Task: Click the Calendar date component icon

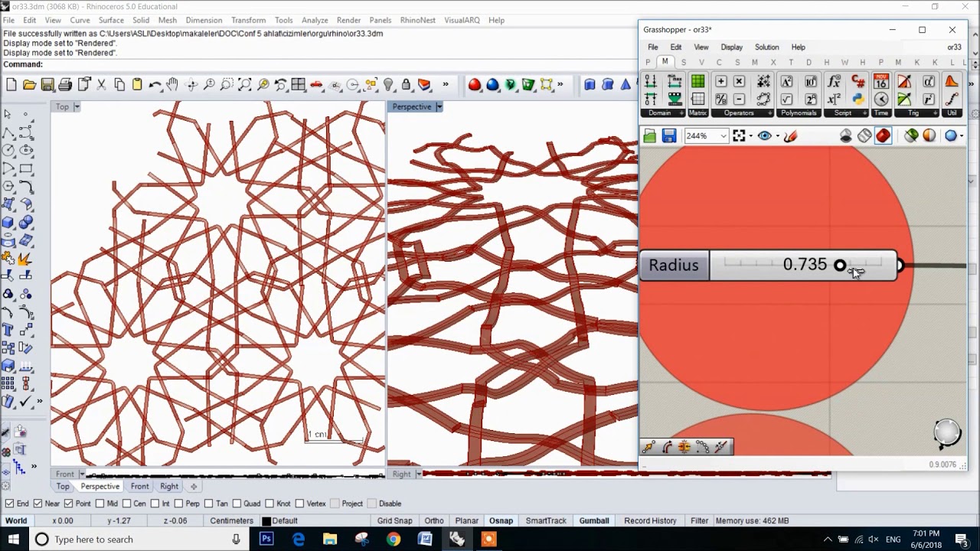Action: click(x=881, y=81)
